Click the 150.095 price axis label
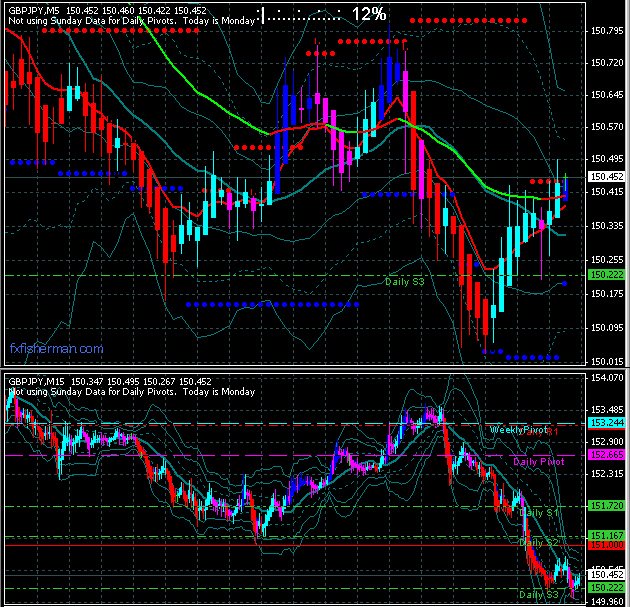 pos(607,328)
